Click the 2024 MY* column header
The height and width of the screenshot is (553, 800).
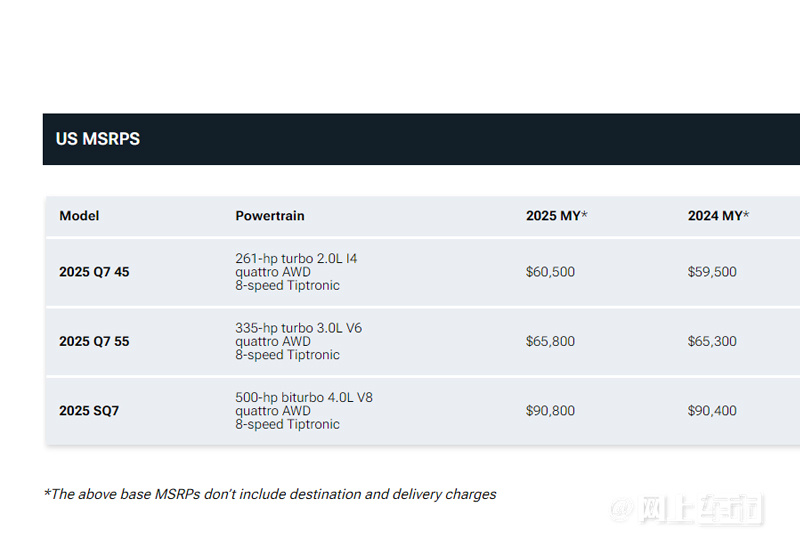pyautogui.click(x=718, y=216)
